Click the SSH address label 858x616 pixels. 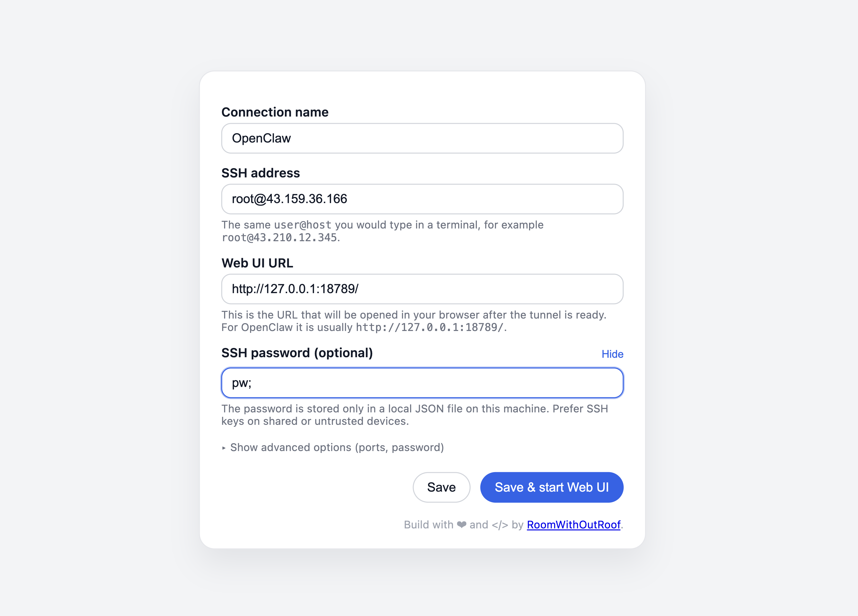(x=260, y=173)
